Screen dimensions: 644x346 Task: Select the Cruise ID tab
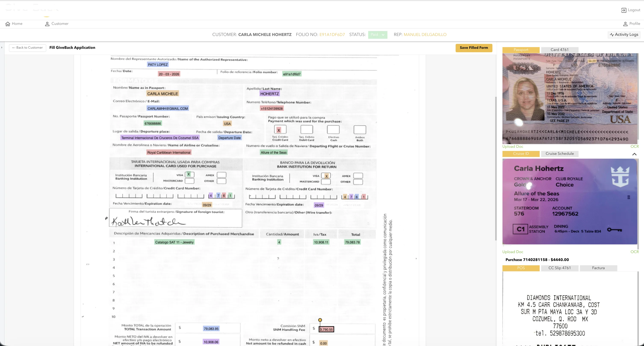click(x=521, y=154)
